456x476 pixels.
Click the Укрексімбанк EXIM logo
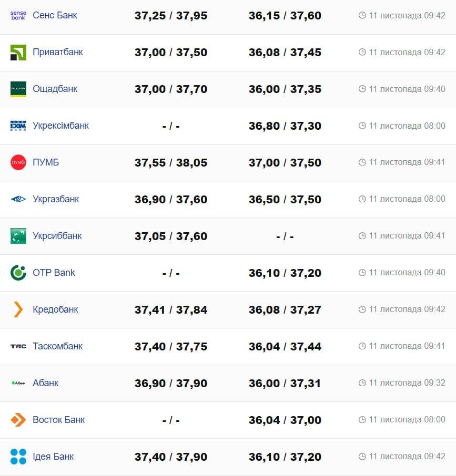[18, 126]
